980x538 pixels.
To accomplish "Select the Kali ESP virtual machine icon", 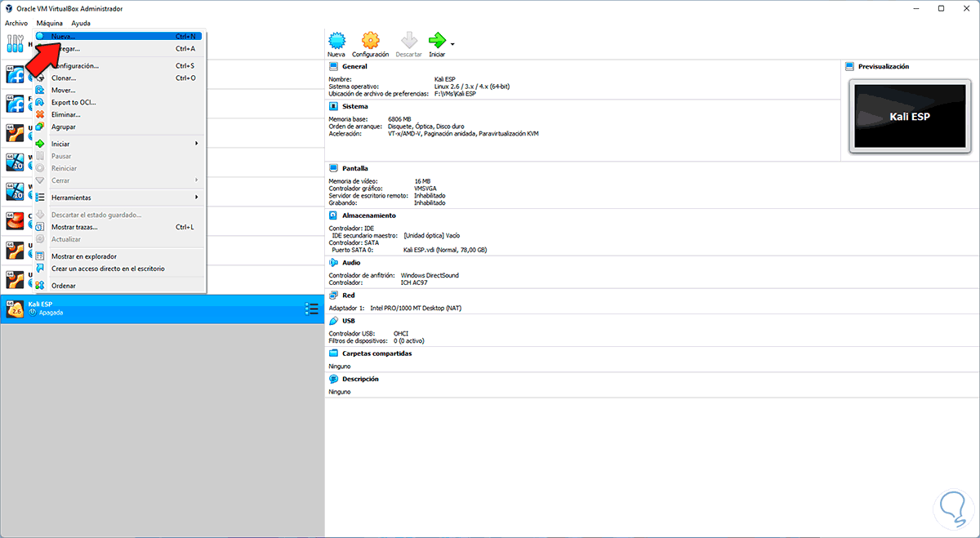I will point(16,309).
